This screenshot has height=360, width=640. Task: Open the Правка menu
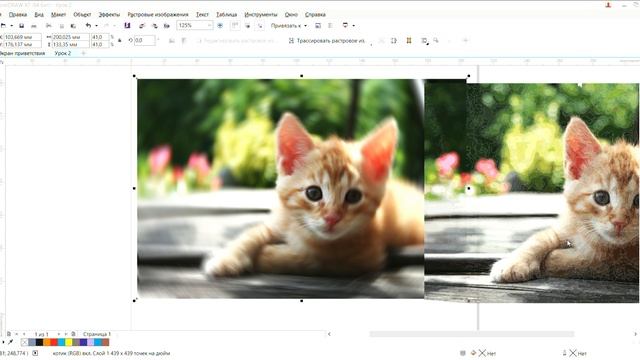coord(18,14)
